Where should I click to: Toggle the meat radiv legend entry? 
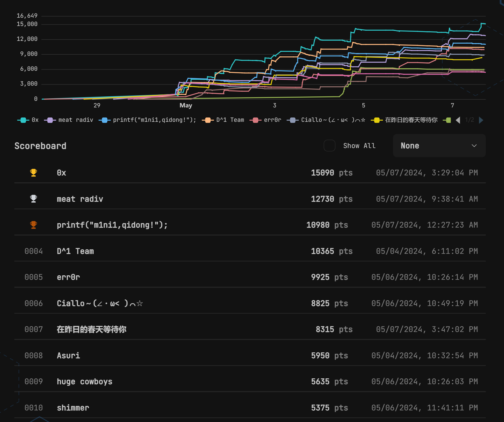[68, 120]
